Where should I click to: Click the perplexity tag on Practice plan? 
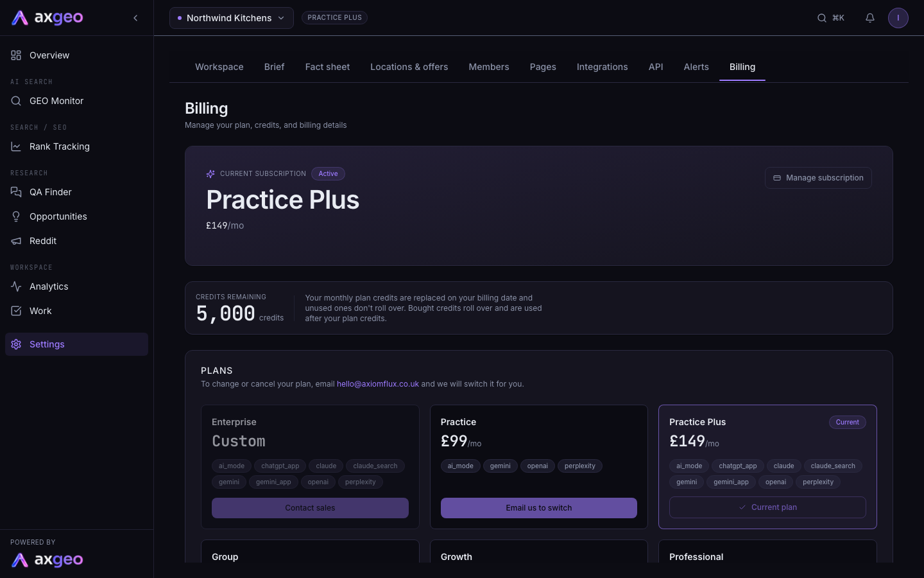coord(580,466)
